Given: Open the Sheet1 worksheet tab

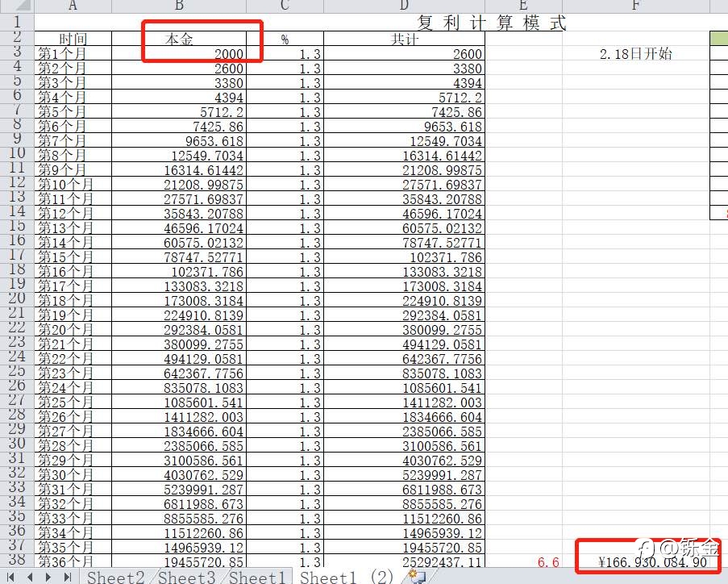Looking at the screenshot, I should coord(258,577).
